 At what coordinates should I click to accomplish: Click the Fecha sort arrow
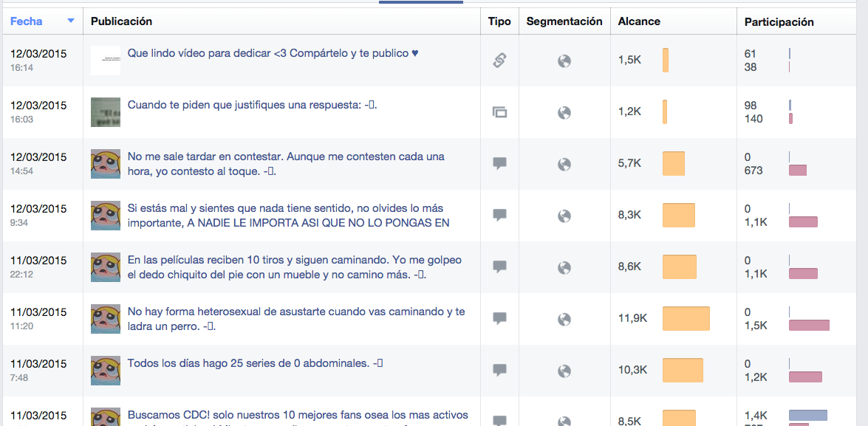point(70,21)
